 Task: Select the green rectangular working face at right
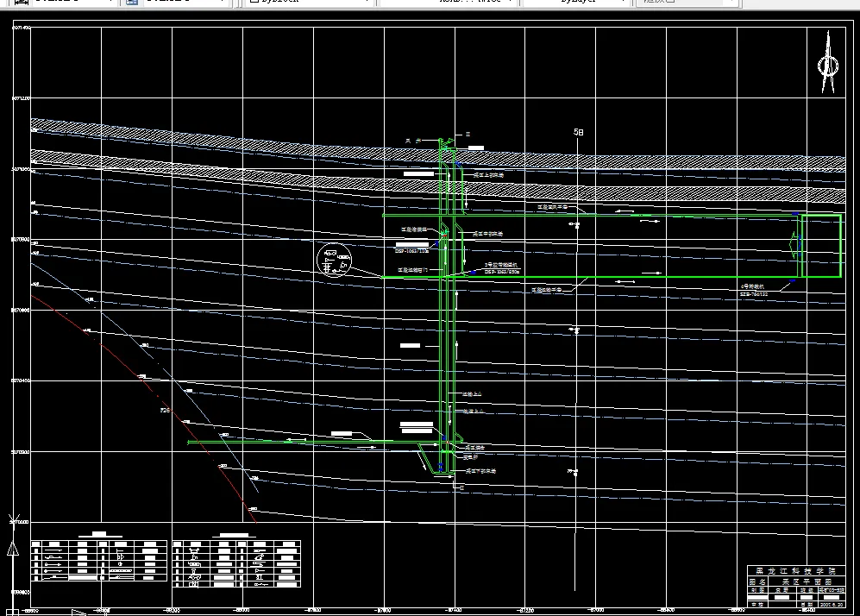click(x=821, y=246)
